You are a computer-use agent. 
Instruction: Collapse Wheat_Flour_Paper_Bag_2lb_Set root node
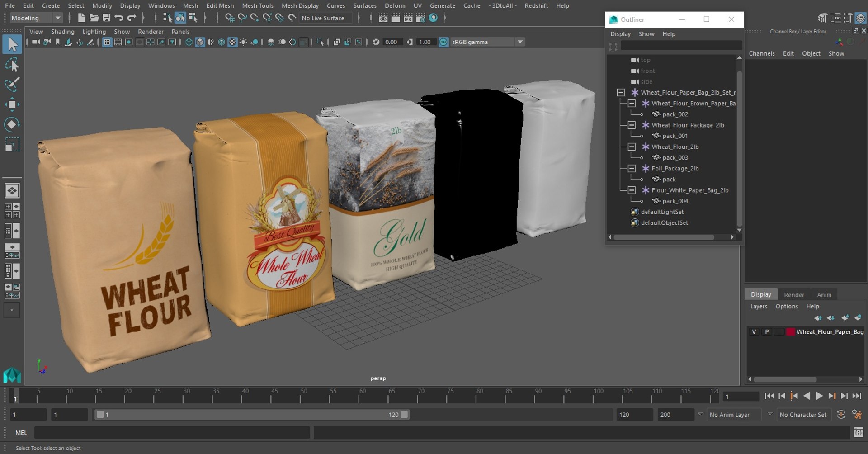(x=621, y=92)
